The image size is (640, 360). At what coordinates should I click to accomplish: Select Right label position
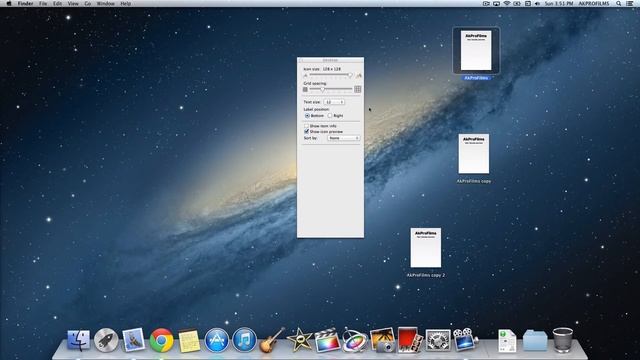[330, 116]
